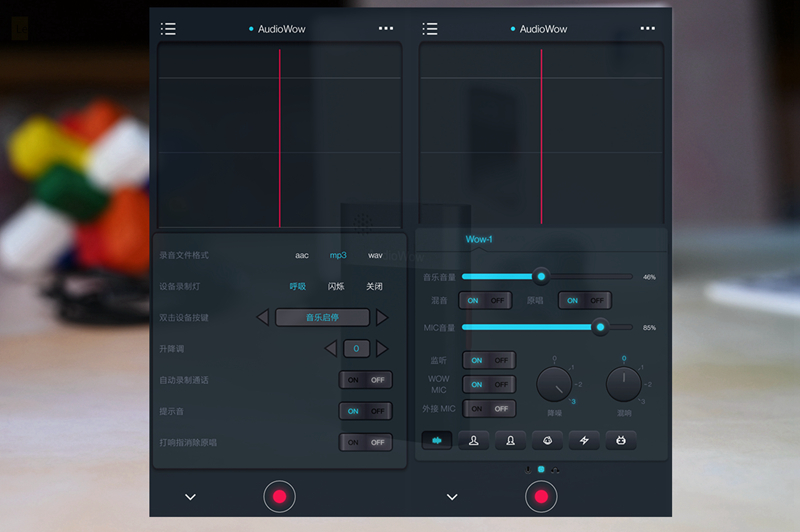Collapse panel with left screen down chevron
Image resolution: width=800 pixels, height=532 pixels.
[190, 497]
